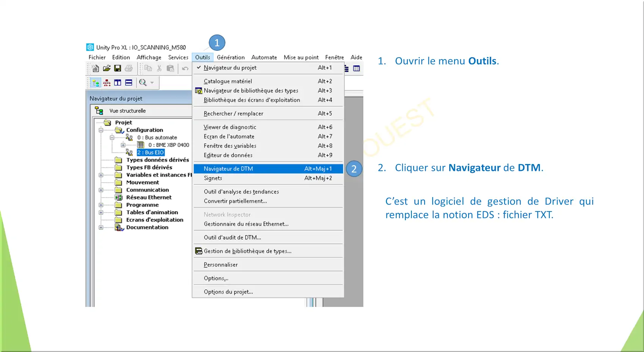644x352 pixels.
Task: Expand the Documentation tree node
Action: 101,227
